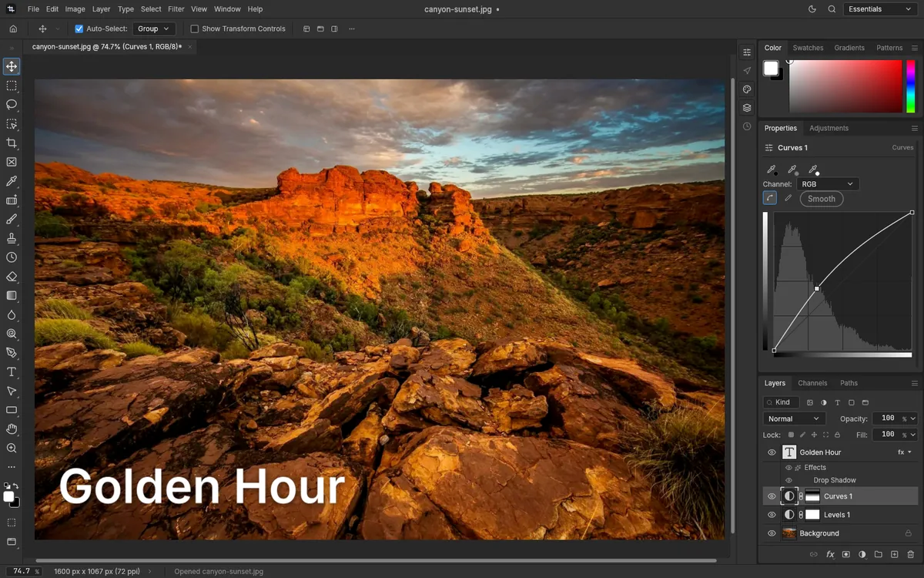Click the middle control point on curve
924x578 pixels.
point(817,289)
